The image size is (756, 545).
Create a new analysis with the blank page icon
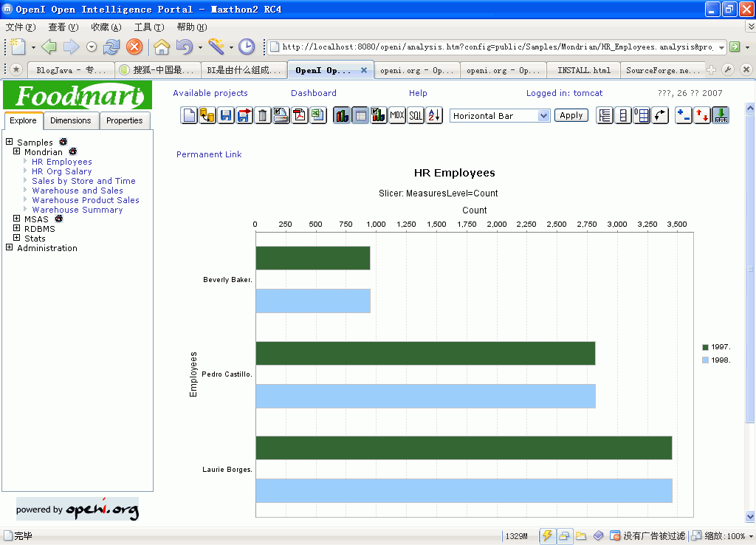190,116
